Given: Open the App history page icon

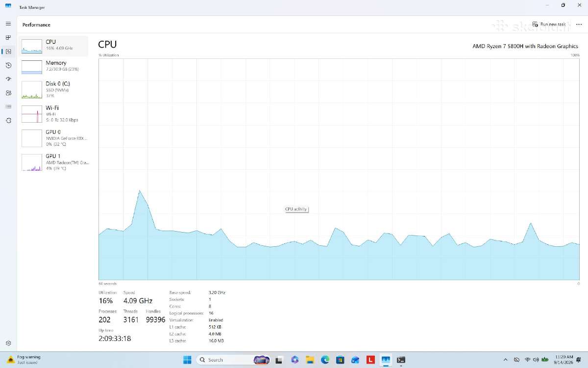Looking at the screenshot, I should (8, 65).
